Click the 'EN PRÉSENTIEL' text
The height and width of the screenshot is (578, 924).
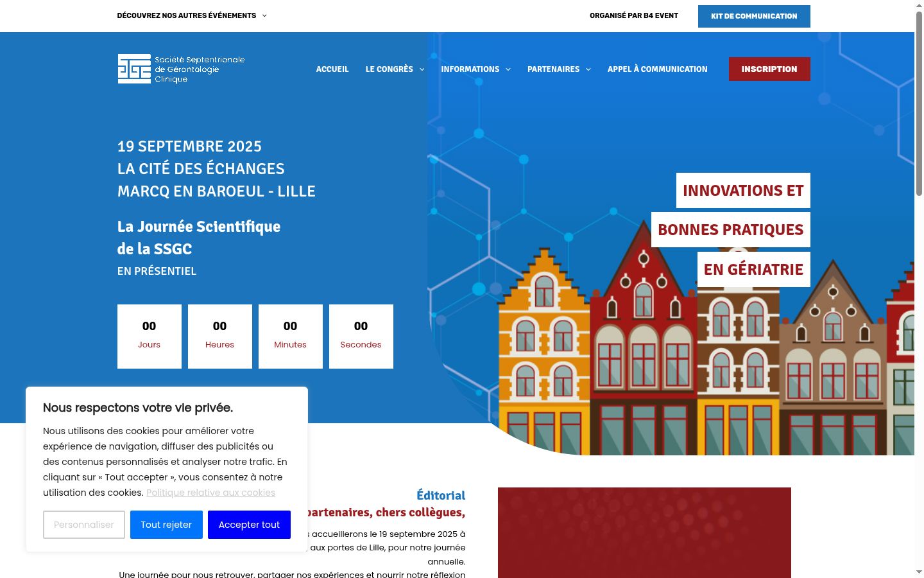pyautogui.click(x=157, y=271)
